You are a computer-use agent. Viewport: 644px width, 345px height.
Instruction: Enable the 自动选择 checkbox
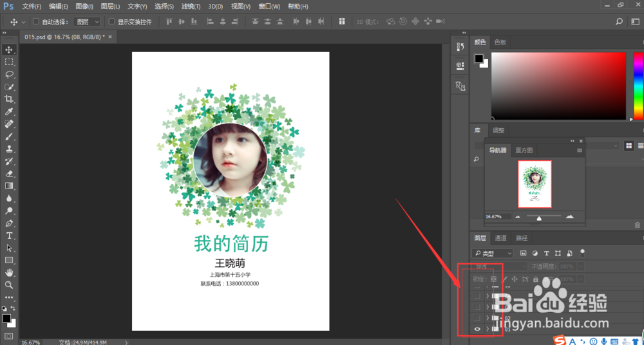click(x=35, y=21)
